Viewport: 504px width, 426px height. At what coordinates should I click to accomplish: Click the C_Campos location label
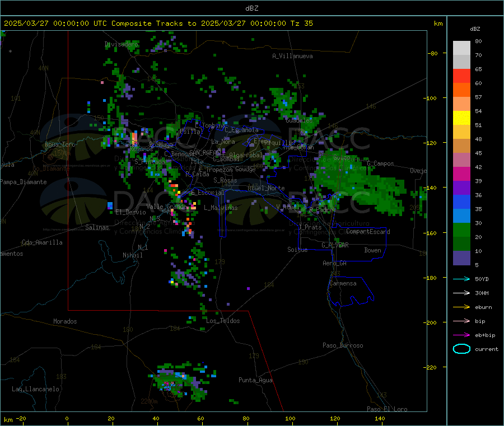click(381, 163)
